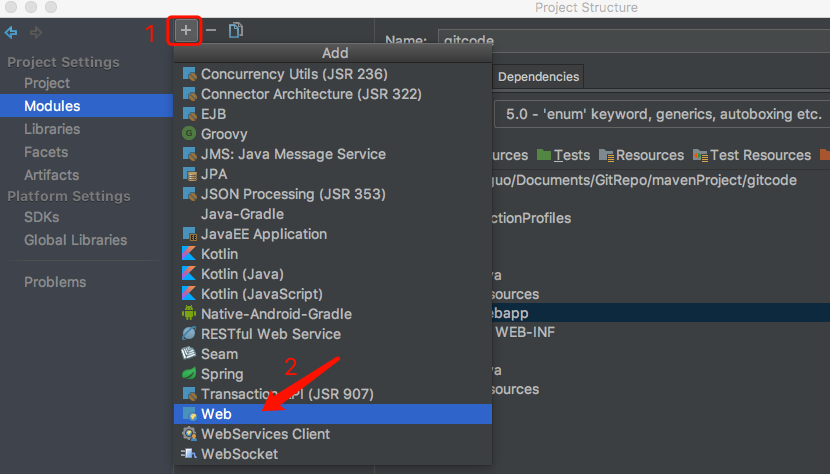Screen dimensions: 830x474
Task: Click the WebSocket icon
Action: point(189,454)
